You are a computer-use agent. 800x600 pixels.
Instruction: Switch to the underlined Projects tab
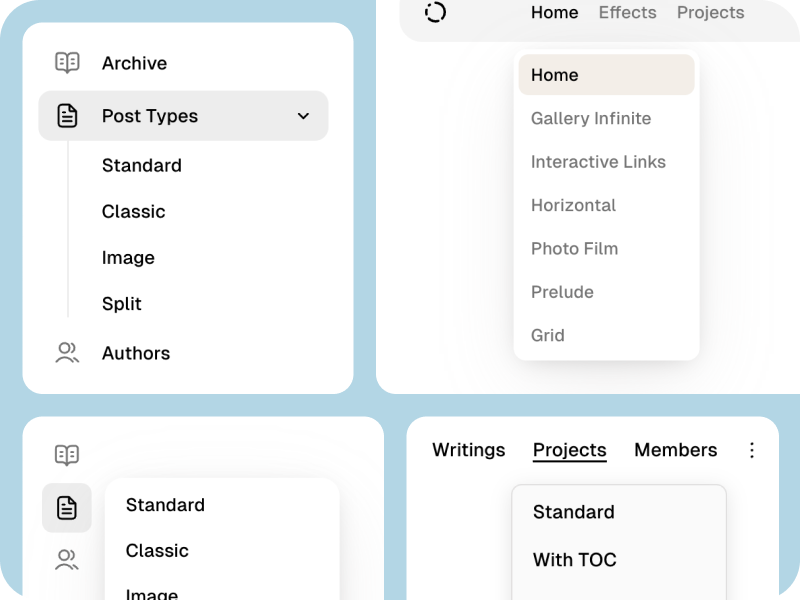pyautogui.click(x=570, y=451)
